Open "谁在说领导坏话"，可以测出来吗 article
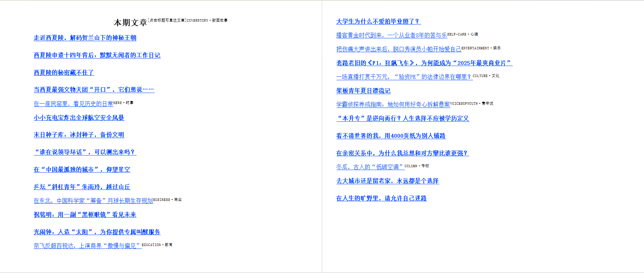 pyautogui.click(x=85, y=152)
